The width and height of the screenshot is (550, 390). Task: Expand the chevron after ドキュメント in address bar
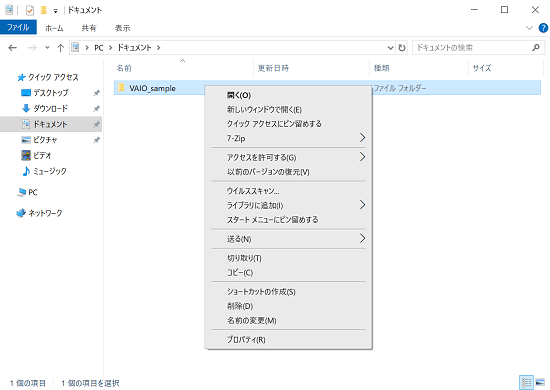tap(159, 48)
